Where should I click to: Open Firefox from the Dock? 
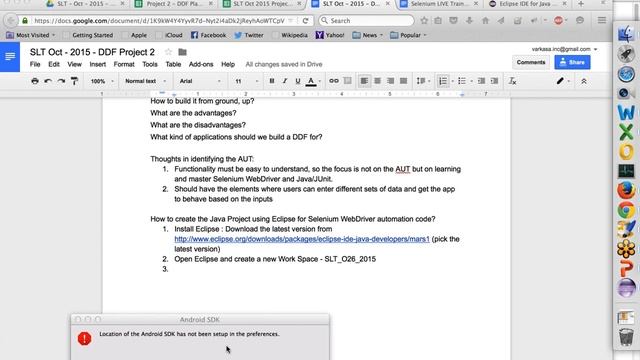[x=626, y=191]
